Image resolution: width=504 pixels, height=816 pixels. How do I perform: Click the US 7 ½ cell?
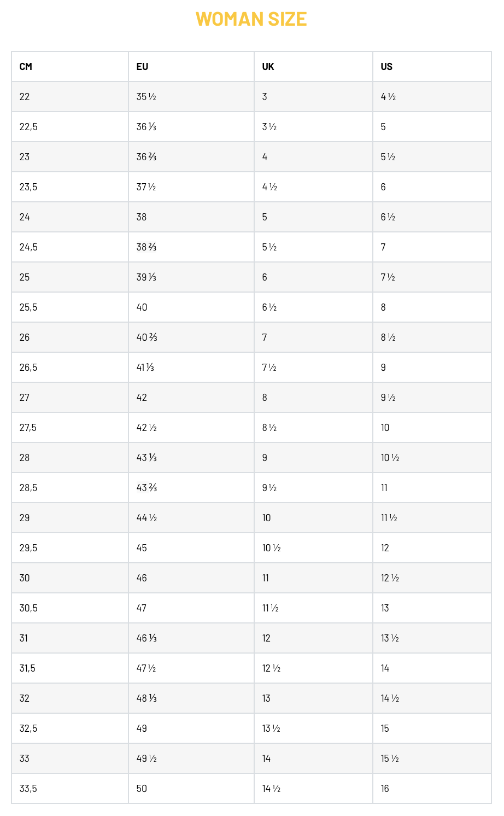click(x=388, y=277)
